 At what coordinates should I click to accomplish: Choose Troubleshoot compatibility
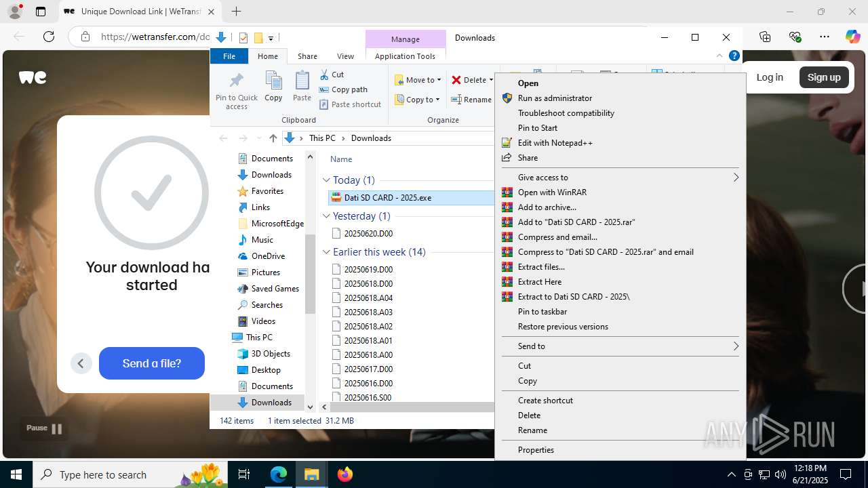point(566,113)
